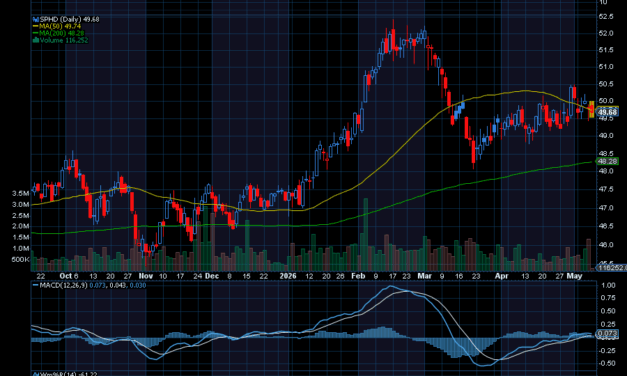Click the 48.5 price axis label
This screenshot has width=627, height=376.
pyautogui.click(x=606, y=154)
